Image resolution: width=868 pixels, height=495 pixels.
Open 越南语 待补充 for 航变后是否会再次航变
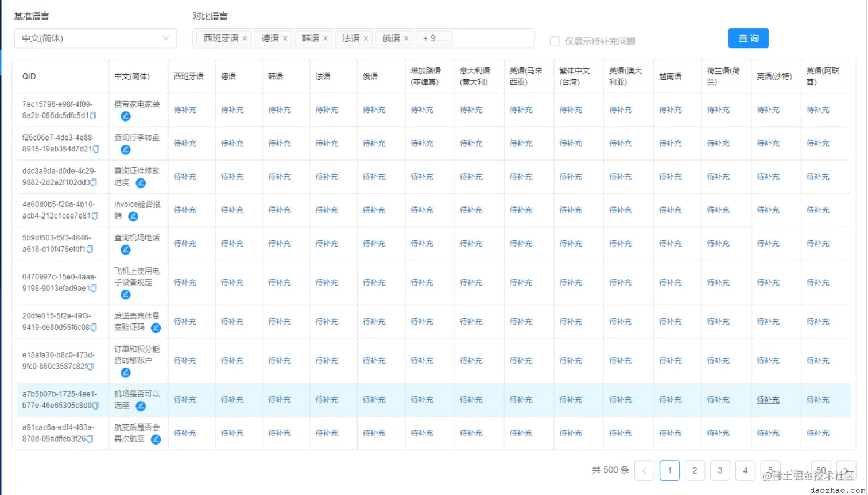tap(670, 433)
